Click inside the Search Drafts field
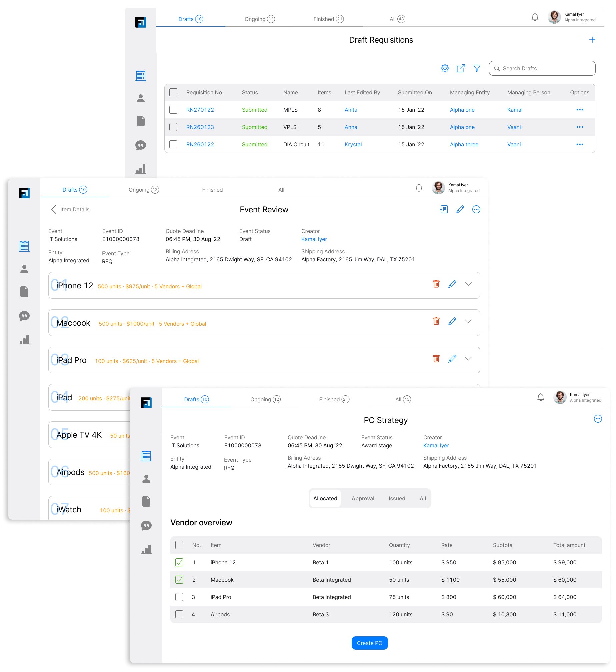 (x=542, y=68)
